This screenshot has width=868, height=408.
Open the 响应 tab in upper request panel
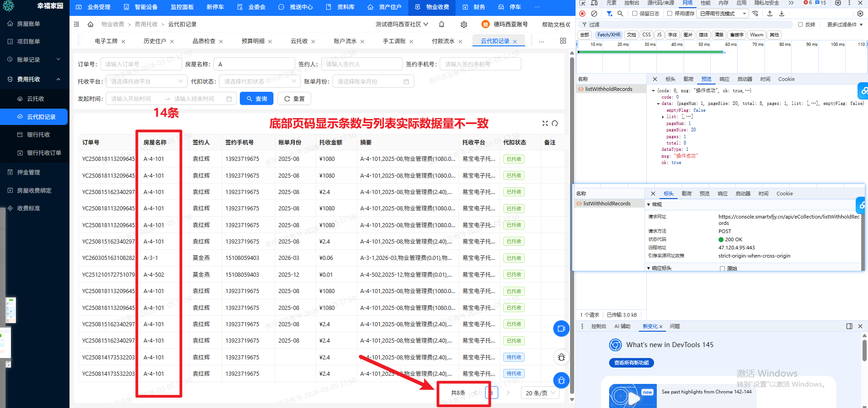724,79
